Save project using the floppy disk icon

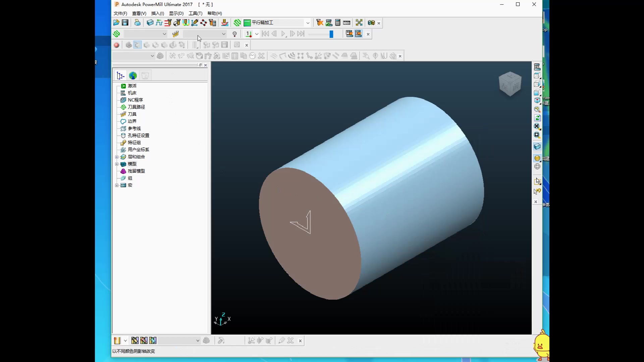coord(125,22)
